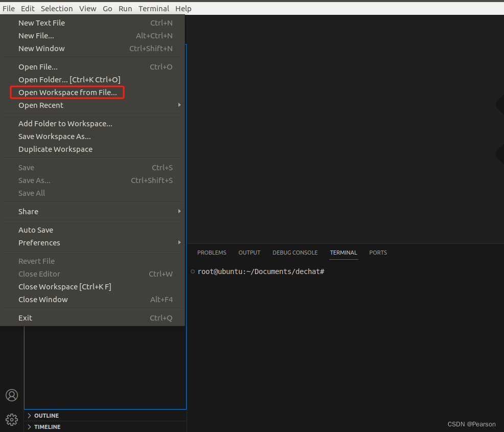The width and height of the screenshot is (504, 432).
Task: Click the Accounts profile icon
Action: (12, 395)
